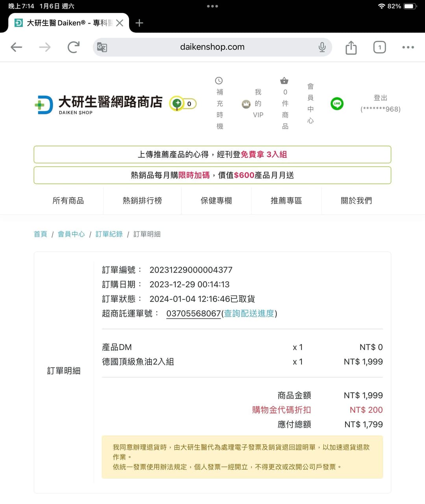Viewport: 425px width, 504px height.
Task: Go to 首頁 breadcrumb
Action: [x=41, y=234]
